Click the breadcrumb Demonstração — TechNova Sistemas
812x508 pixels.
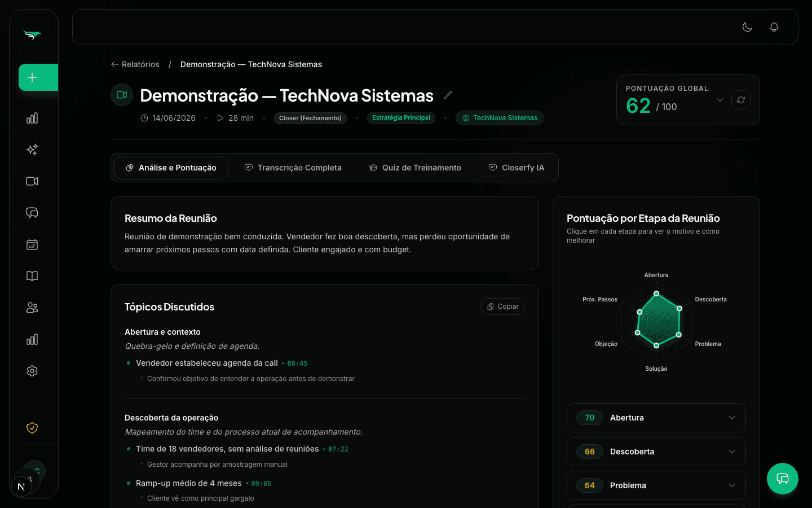tap(251, 64)
